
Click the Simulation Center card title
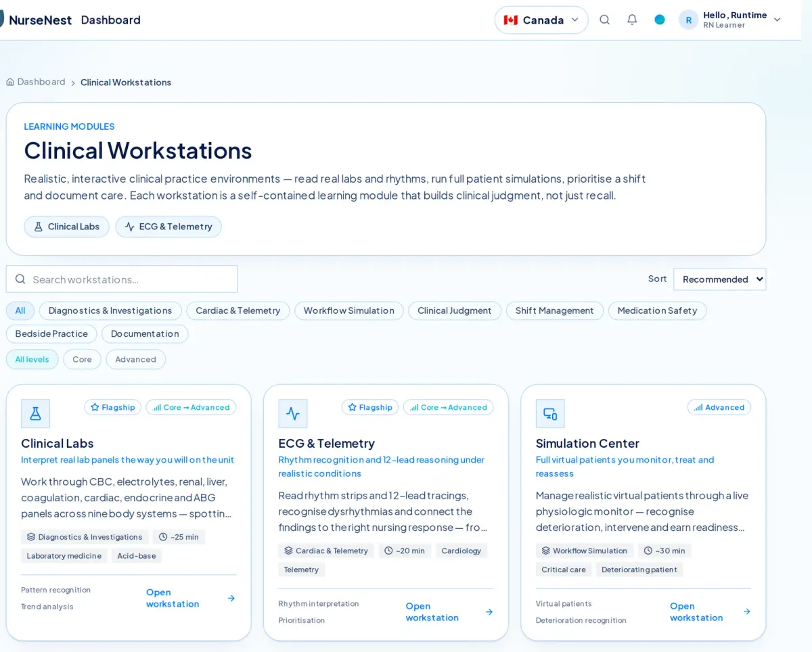(587, 443)
